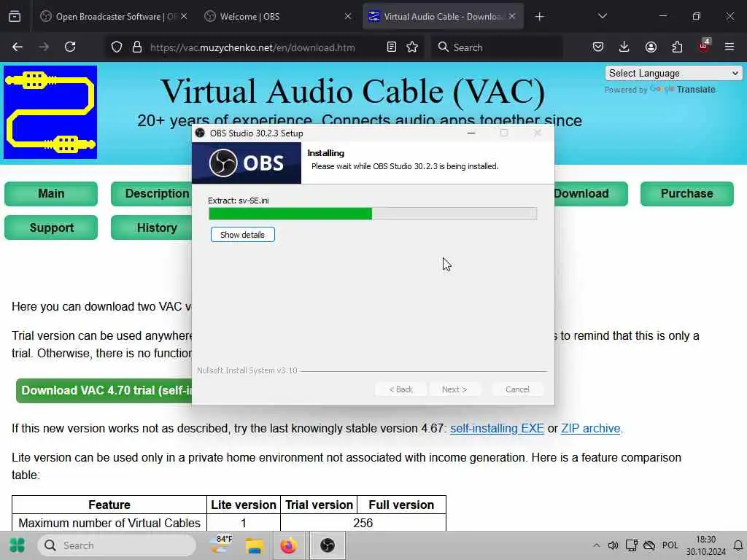Open File Explorer from the taskbar
This screenshot has width=747, height=560.
tap(255, 545)
